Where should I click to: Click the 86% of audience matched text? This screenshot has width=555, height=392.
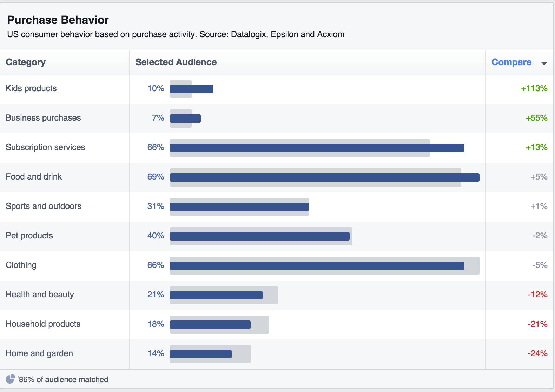click(x=63, y=379)
